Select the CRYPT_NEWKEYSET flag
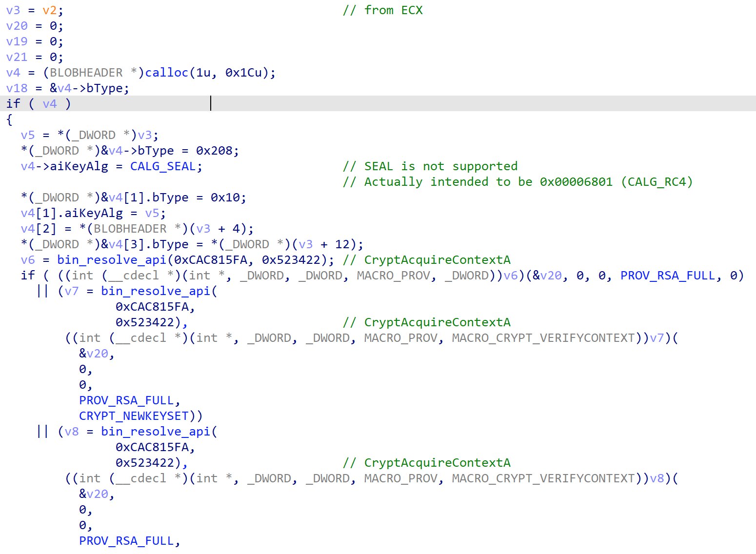 (134, 416)
